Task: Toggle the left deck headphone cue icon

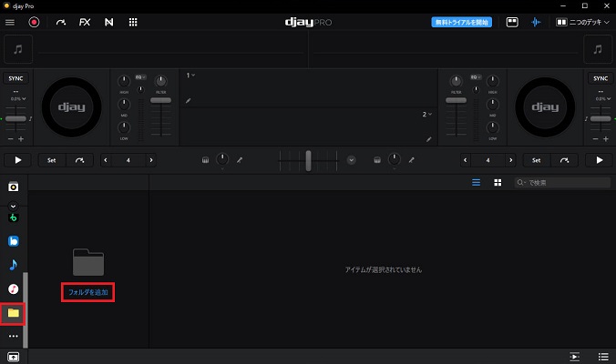Action: pos(205,160)
